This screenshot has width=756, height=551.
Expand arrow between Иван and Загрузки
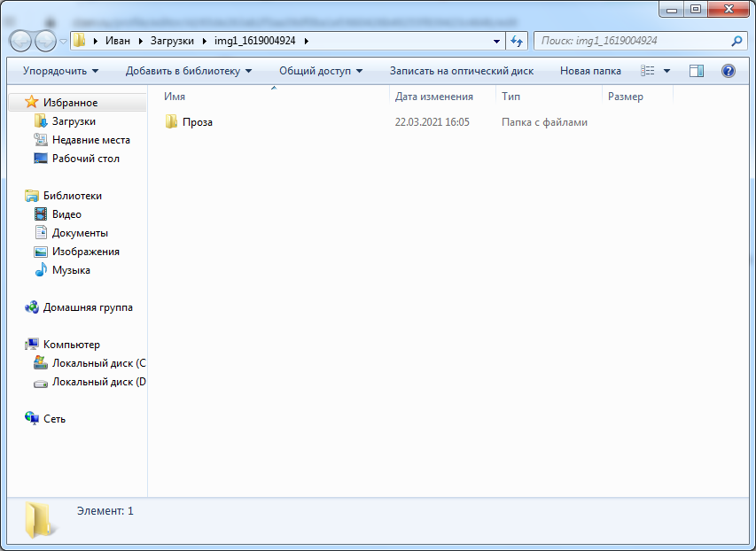pos(141,41)
